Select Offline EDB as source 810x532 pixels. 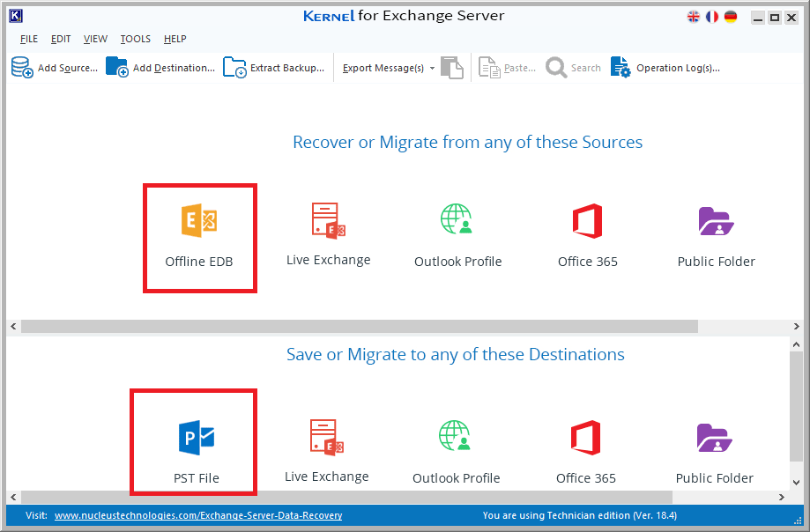(199, 237)
